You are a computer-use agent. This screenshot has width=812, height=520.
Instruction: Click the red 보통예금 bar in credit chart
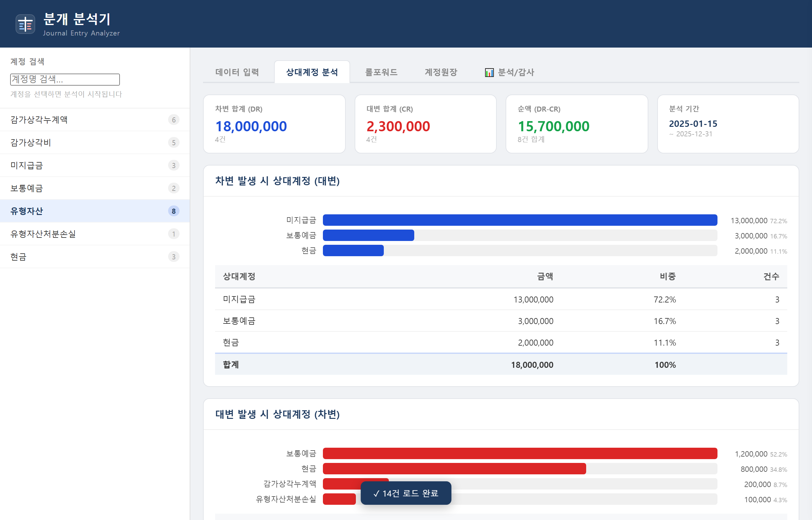520,453
